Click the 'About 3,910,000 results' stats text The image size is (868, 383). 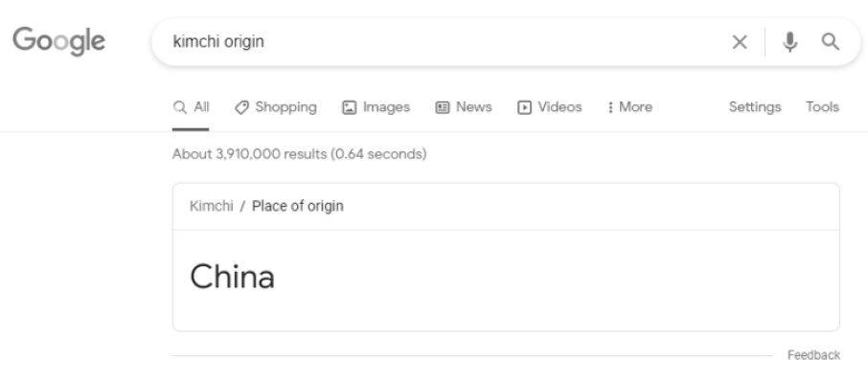pyautogui.click(x=299, y=154)
